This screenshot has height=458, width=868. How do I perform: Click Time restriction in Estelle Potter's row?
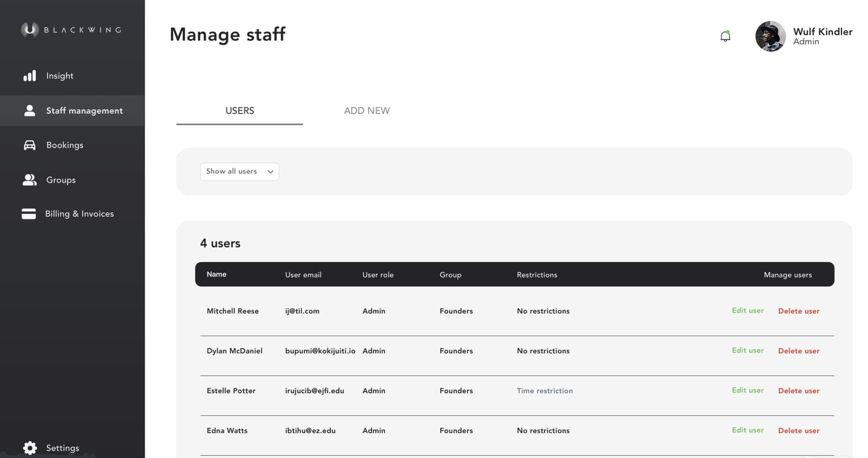pyautogui.click(x=545, y=391)
